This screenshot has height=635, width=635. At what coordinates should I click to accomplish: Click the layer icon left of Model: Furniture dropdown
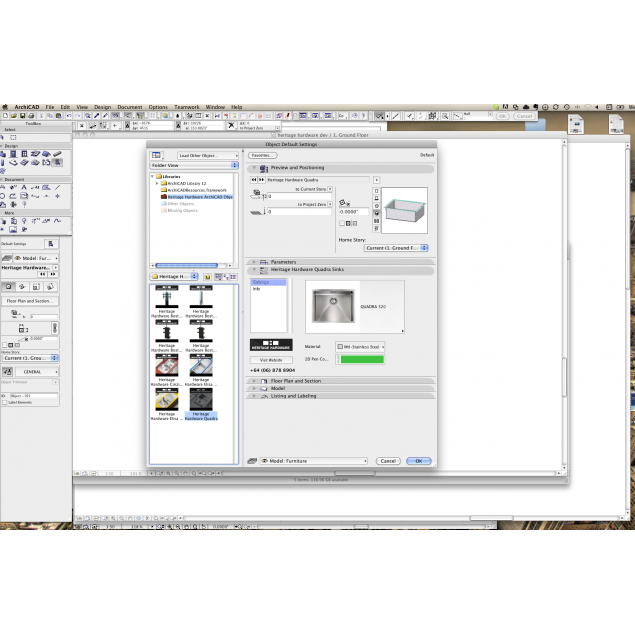pos(252,461)
